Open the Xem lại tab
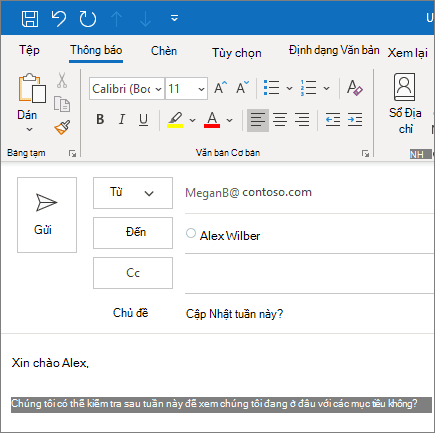Viewport: 435px width, 433px height. [408, 53]
